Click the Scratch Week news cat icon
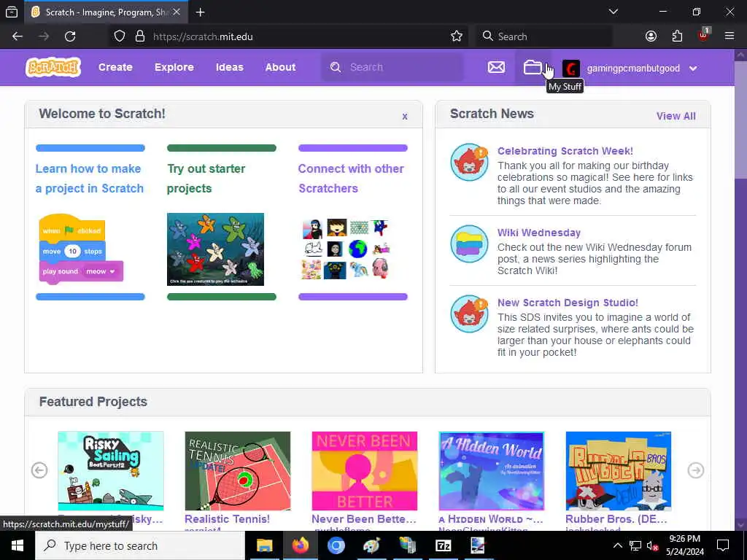 point(469,163)
